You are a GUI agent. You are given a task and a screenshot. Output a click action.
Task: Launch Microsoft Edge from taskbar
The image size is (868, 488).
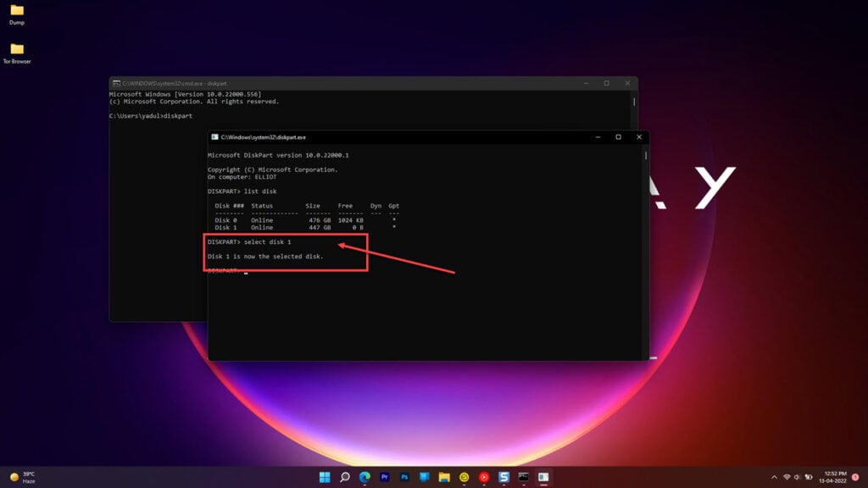364,477
